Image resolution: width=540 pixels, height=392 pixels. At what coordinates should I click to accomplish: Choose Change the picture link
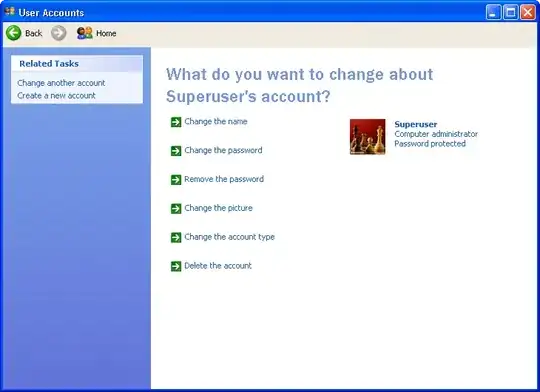coord(219,208)
